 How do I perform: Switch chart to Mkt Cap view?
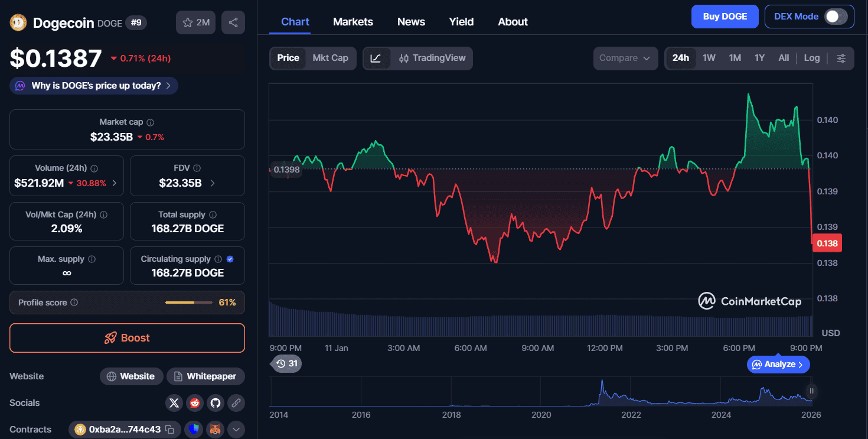point(330,58)
